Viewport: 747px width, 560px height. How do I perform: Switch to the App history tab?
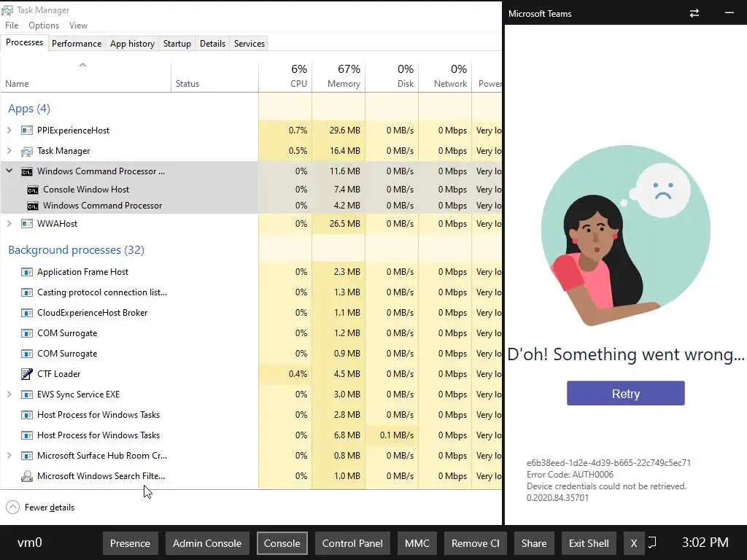tap(133, 43)
